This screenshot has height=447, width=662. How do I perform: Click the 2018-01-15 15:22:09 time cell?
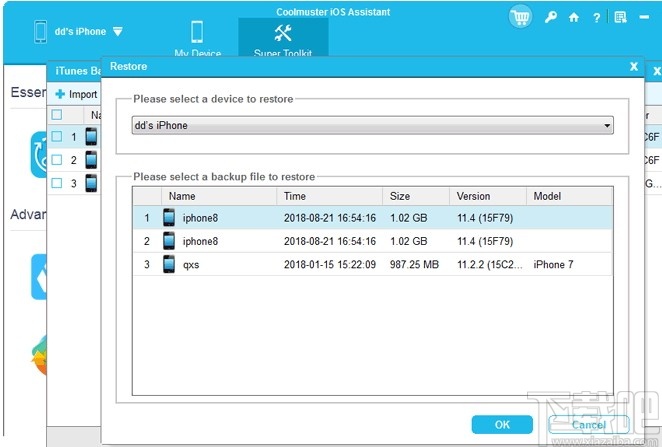330,265
